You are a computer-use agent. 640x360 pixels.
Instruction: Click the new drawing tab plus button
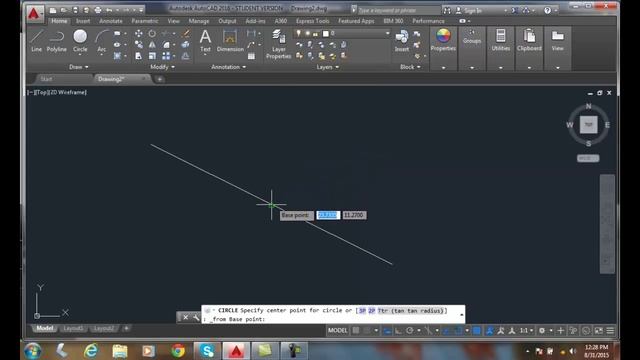(x=160, y=79)
